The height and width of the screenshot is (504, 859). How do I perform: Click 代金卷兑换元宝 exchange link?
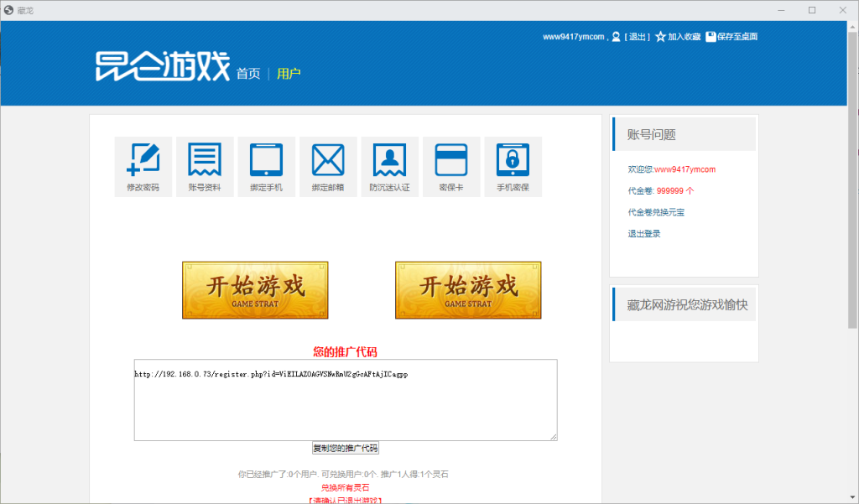tap(656, 212)
